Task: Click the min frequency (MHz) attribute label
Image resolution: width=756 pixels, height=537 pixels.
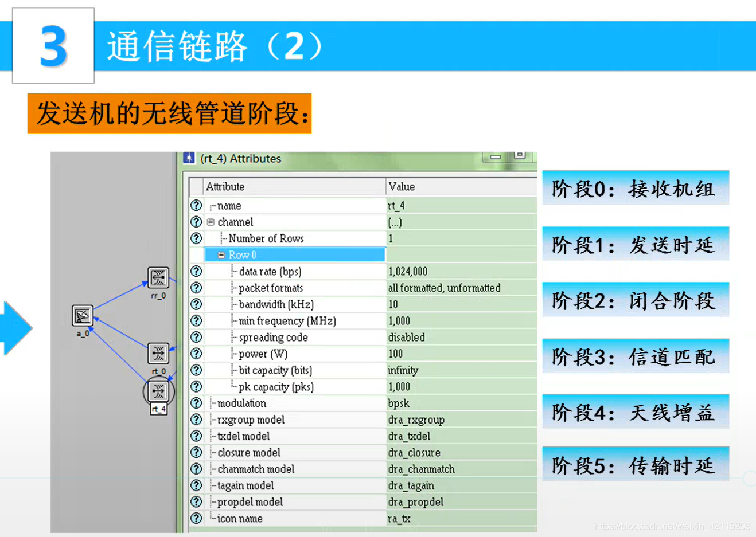Action: (x=287, y=321)
